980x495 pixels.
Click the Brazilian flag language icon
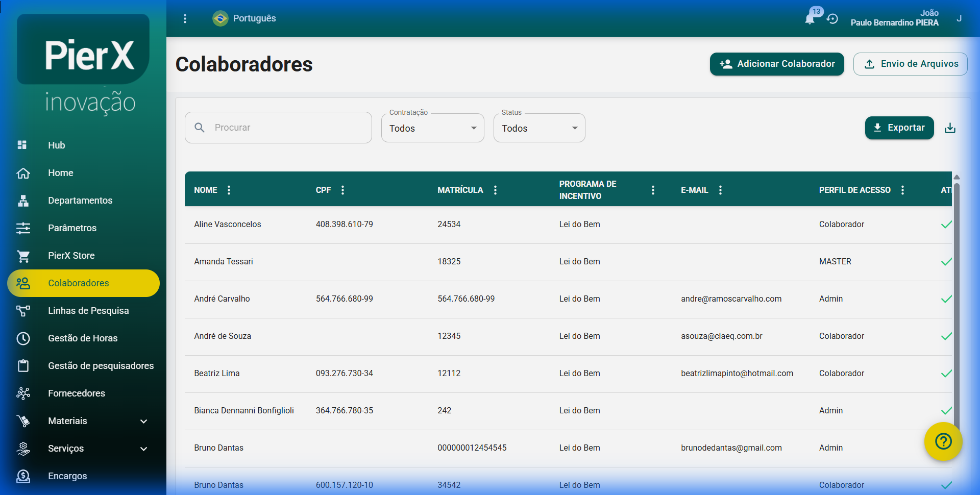click(219, 18)
